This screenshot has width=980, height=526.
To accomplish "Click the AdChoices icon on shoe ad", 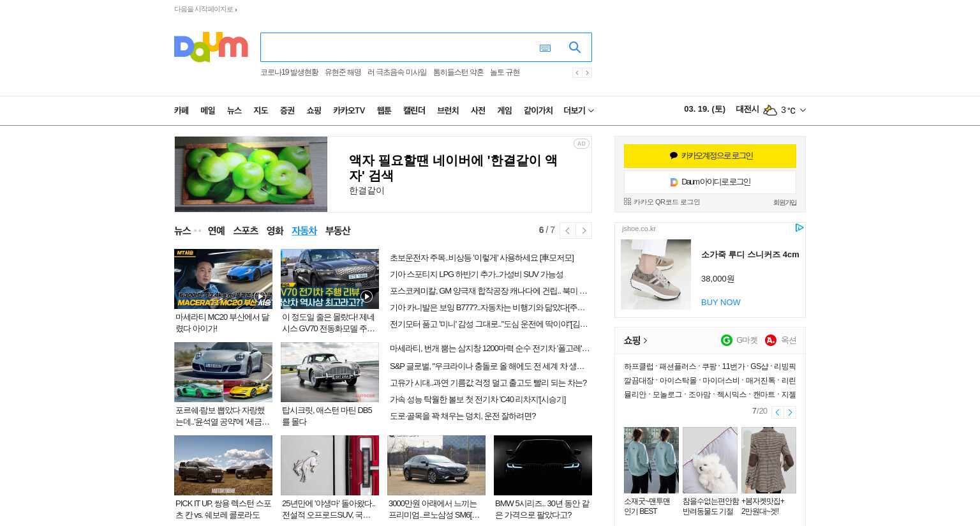I will pos(799,228).
